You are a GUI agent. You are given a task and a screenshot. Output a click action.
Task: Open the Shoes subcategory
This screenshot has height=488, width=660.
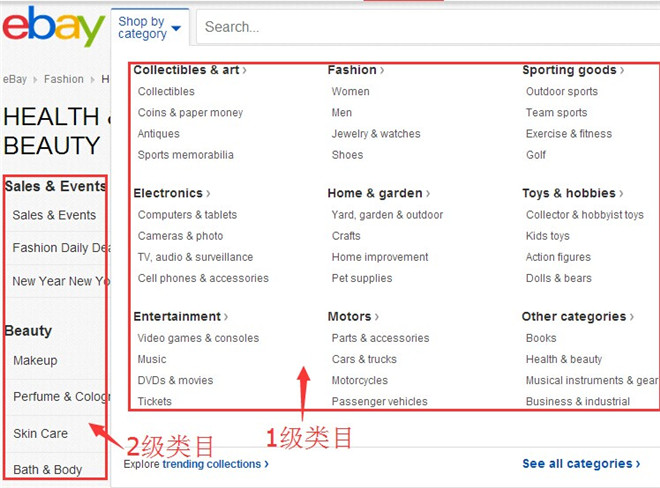[x=347, y=155]
